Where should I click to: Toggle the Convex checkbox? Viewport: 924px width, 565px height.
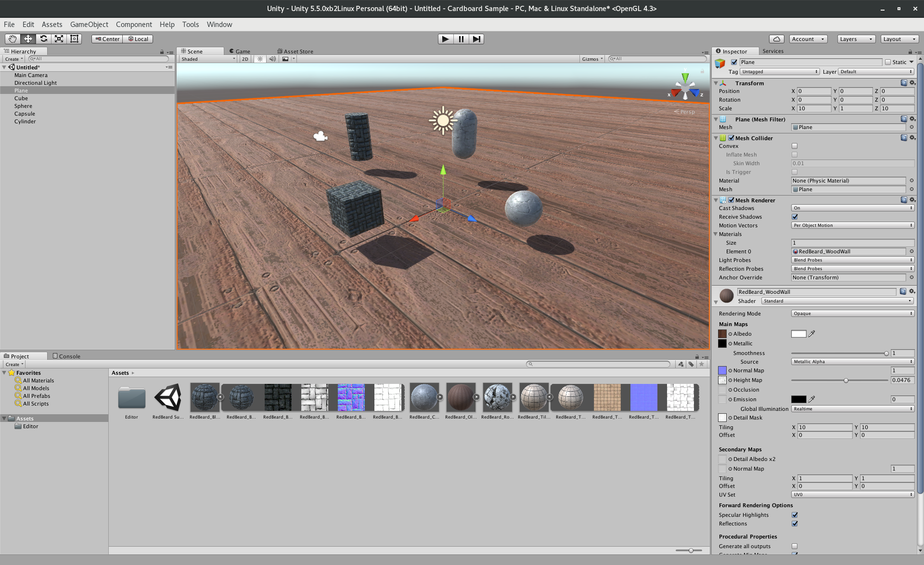pyautogui.click(x=795, y=146)
